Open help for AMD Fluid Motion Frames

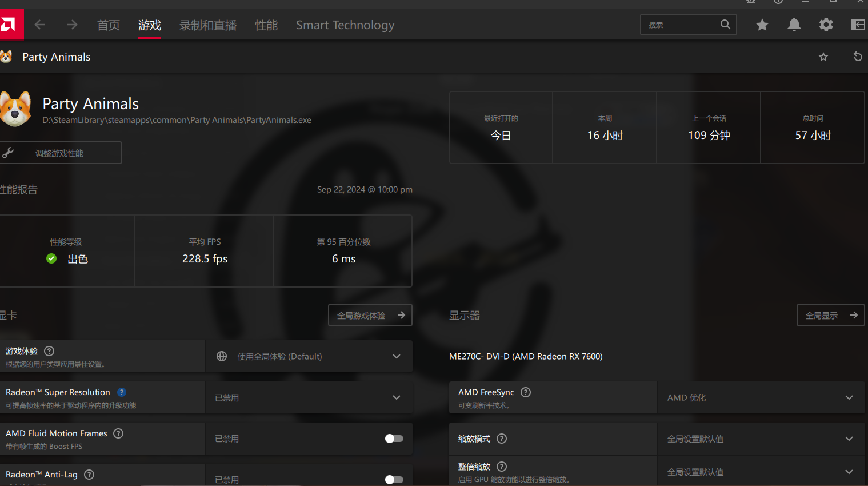pyautogui.click(x=118, y=433)
